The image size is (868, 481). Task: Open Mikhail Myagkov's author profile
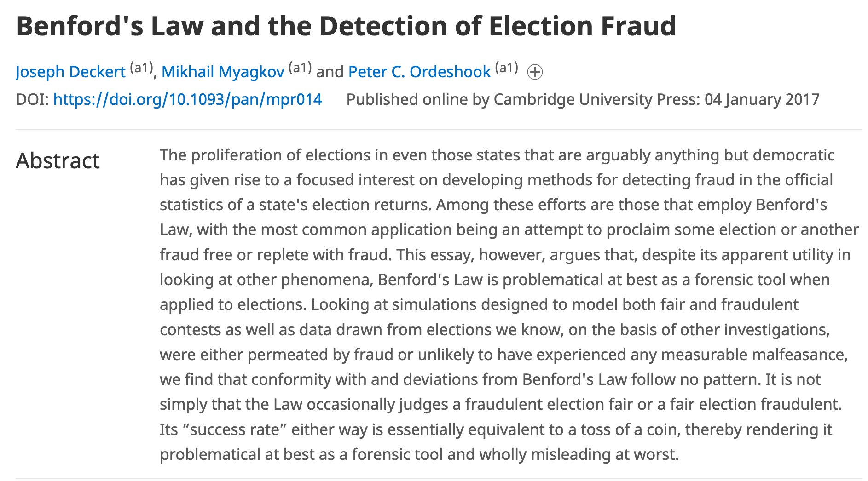click(223, 72)
